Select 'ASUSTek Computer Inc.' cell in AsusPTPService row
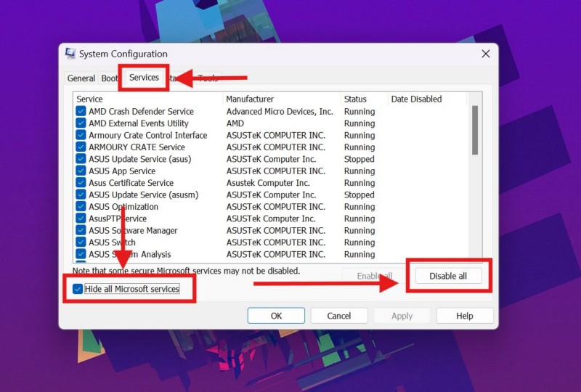 (x=271, y=219)
